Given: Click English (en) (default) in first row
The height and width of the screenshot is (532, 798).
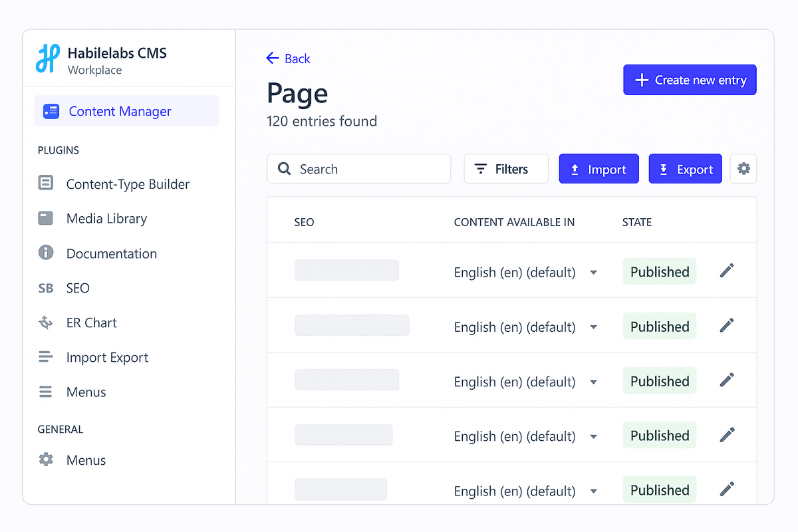Looking at the screenshot, I should point(515,273).
